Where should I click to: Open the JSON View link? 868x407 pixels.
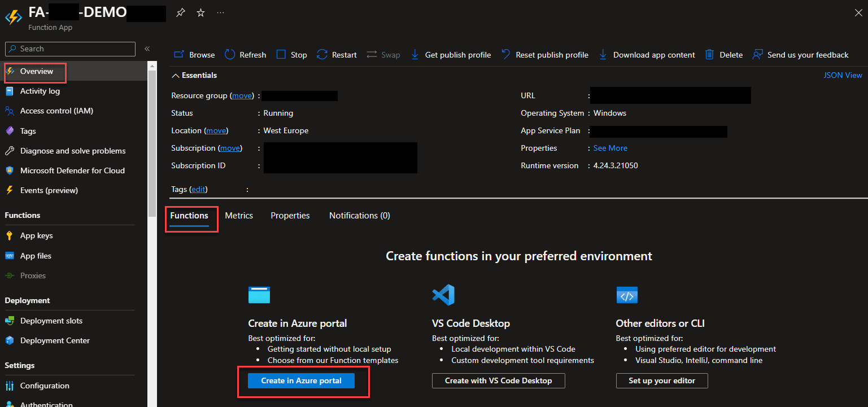(843, 75)
